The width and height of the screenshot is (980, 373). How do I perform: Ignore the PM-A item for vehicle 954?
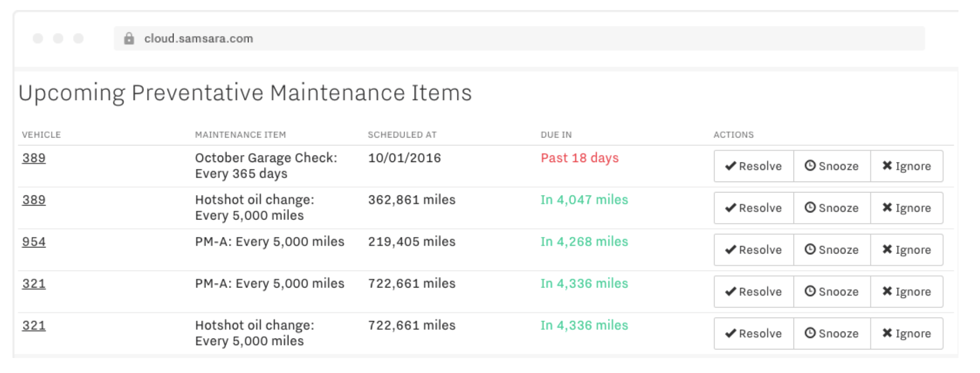906,250
